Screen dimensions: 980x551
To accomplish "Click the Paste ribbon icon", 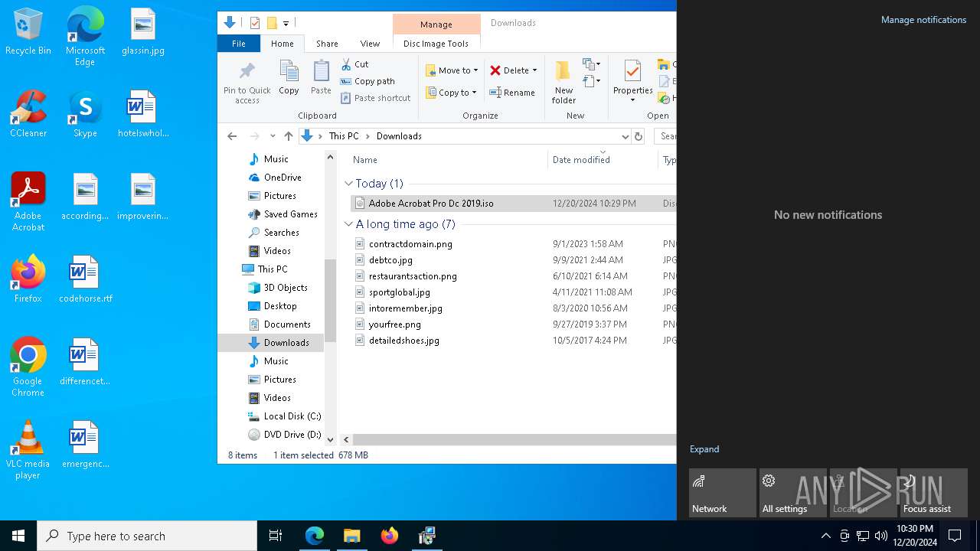I will click(x=321, y=77).
